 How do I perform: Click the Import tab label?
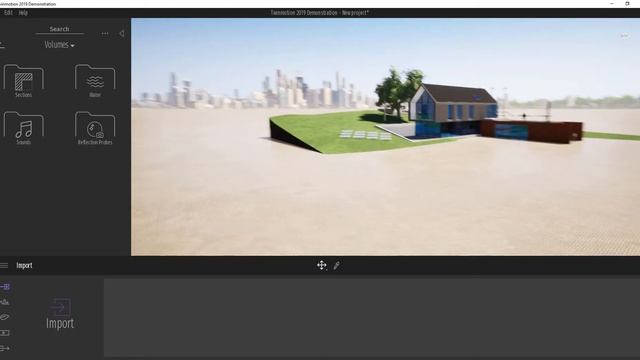coord(24,265)
